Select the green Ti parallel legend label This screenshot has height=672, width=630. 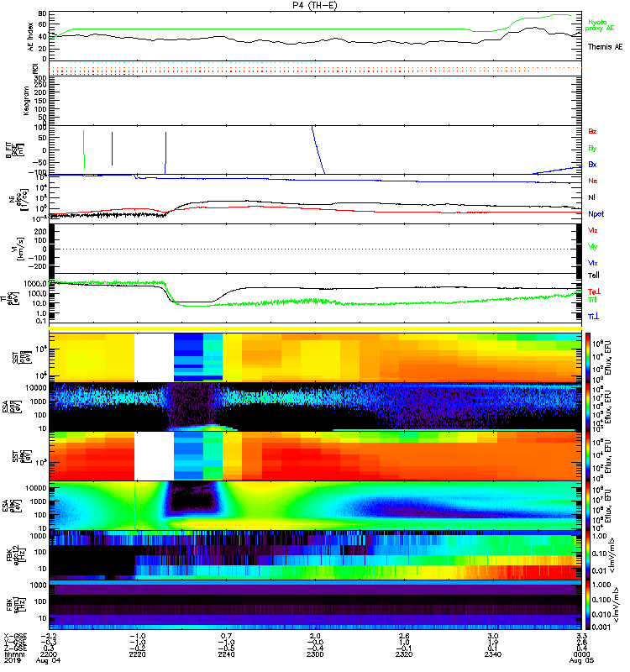point(592,300)
